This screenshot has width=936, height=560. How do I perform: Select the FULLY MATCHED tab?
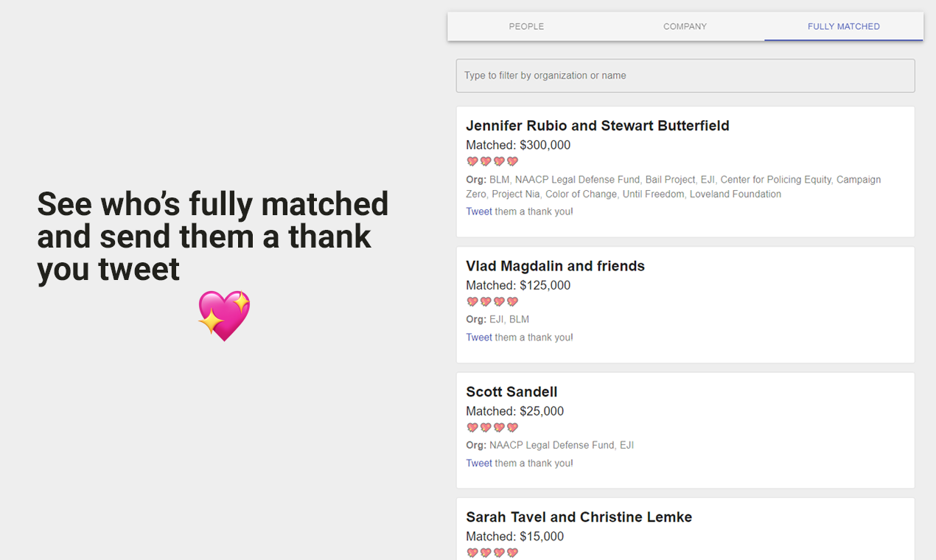point(843,27)
